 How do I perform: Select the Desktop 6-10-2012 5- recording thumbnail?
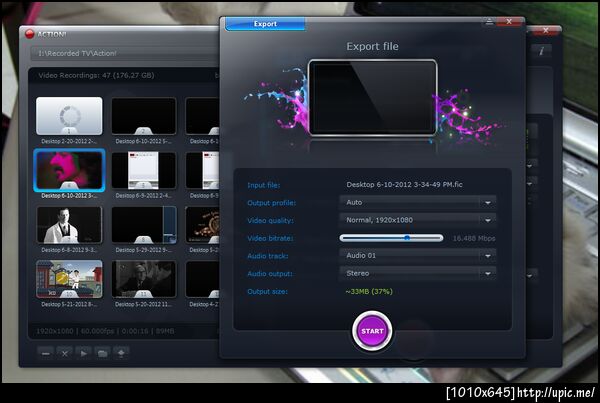pyautogui.click(x=144, y=116)
